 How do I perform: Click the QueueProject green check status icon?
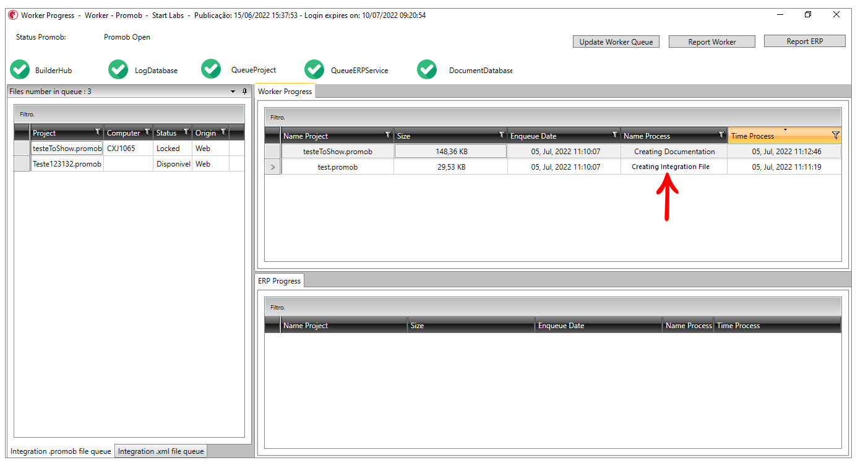211,69
